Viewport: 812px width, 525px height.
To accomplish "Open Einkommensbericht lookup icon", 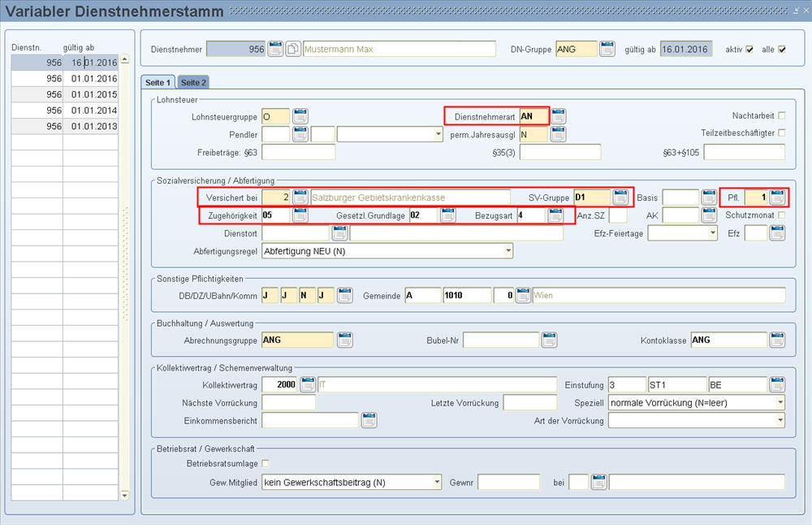I will tap(369, 420).
